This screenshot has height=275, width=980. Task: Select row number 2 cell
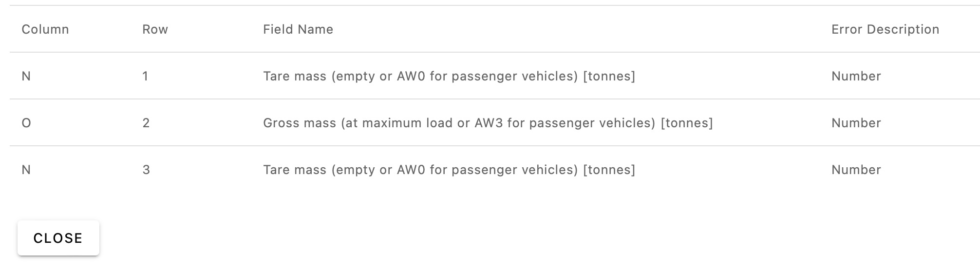click(x=146, y=123)
